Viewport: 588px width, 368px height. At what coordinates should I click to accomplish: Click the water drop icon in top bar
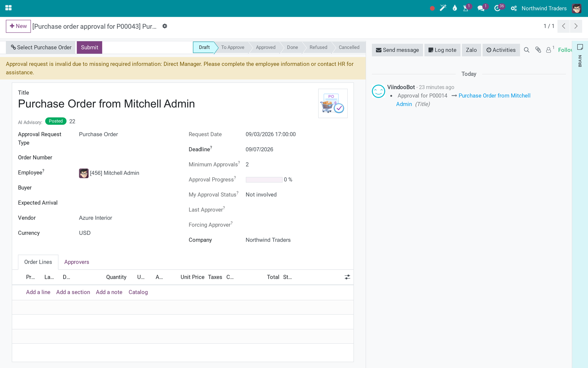(x=455, y=8)
